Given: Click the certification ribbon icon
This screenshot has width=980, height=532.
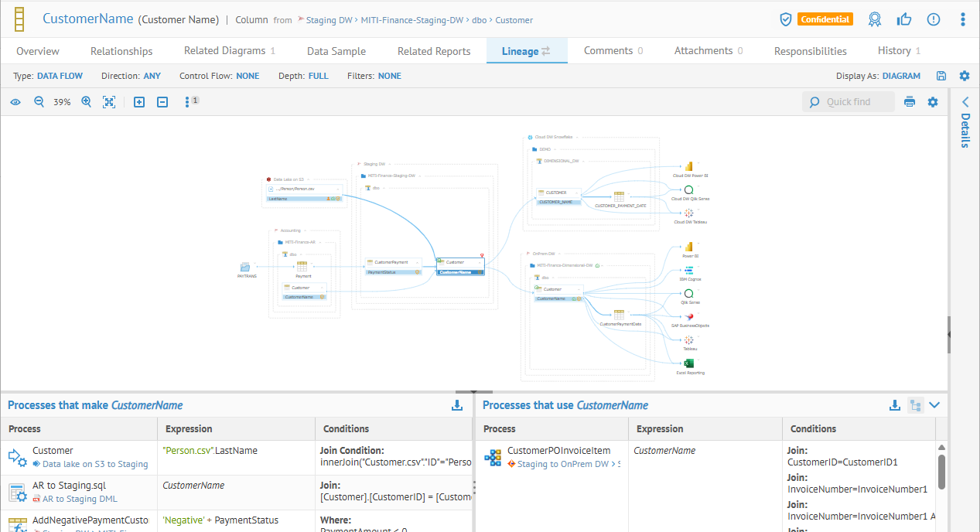Looking at the screenshot, I should click(875, 19).
